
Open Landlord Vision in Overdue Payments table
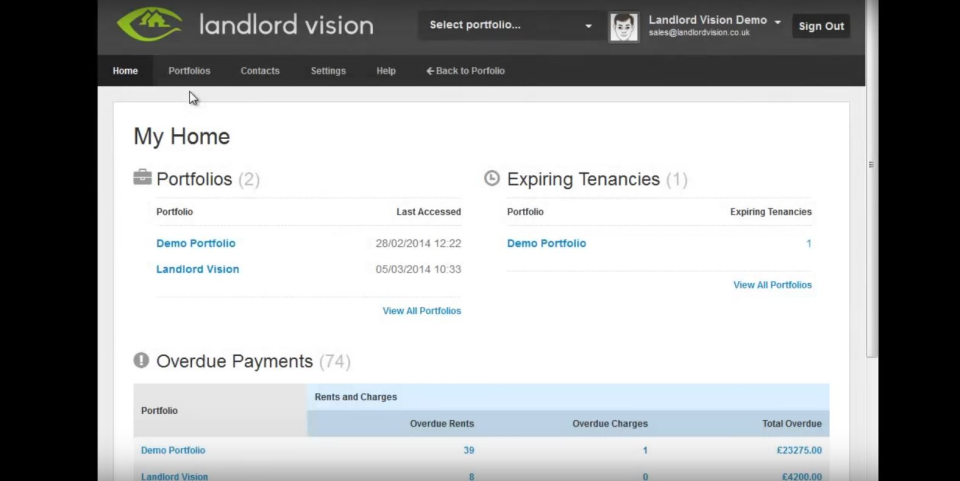[x=174, y=476]
